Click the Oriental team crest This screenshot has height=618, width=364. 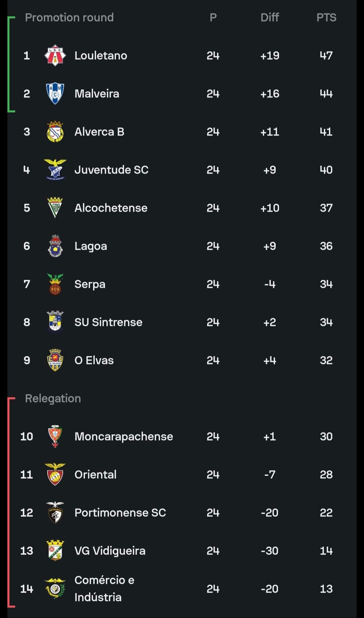click(55, 474)
